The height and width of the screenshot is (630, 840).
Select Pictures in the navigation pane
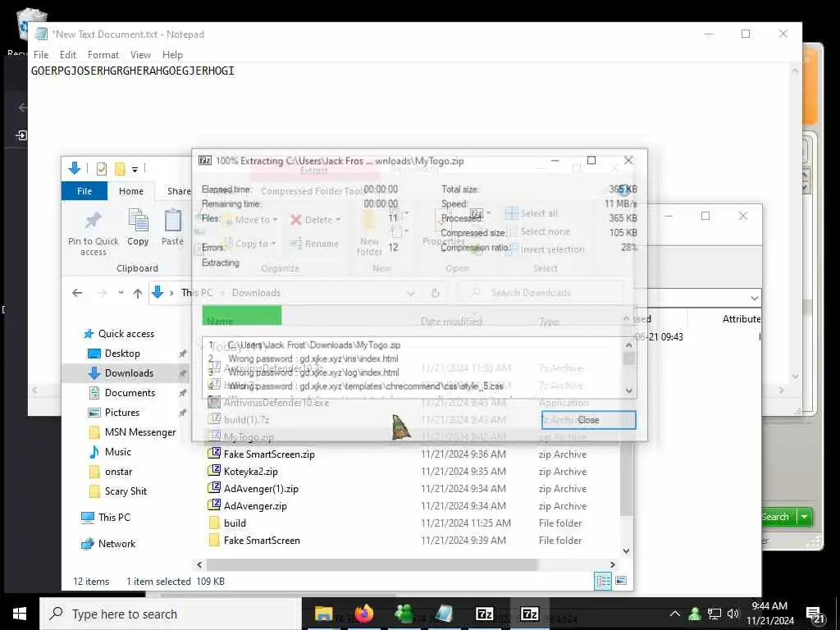(x=121, y=413)
